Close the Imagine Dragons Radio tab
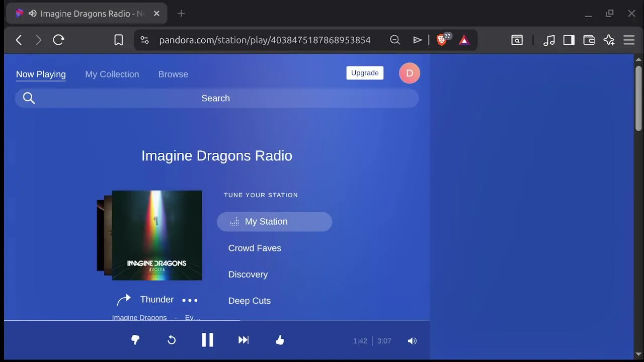This screenshot has height=362, width=644. click(x=156, y=14)
